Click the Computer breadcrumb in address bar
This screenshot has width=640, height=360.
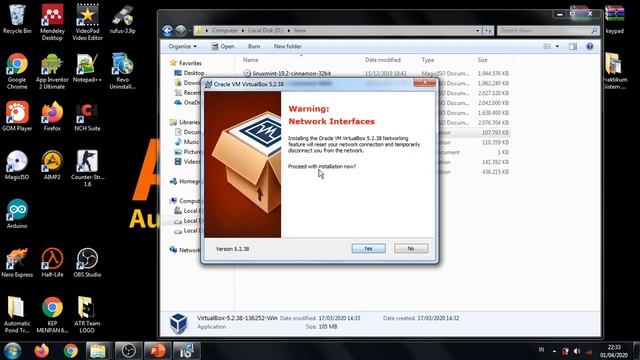[225, 31]
